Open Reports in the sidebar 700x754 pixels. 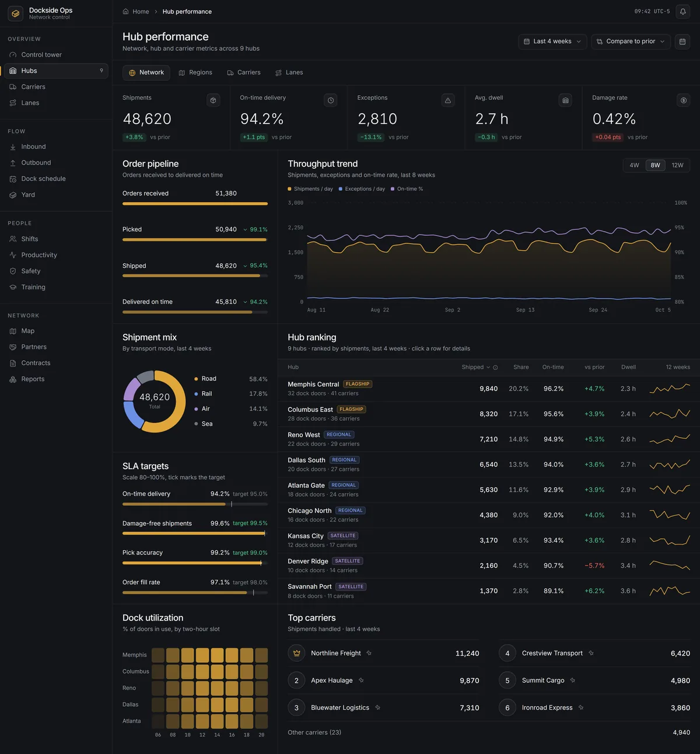click(56, 379)
